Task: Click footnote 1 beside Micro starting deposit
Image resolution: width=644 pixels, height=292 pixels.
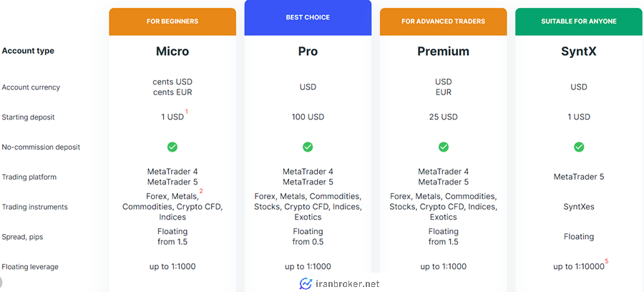Action: pyautogui.click(x=187, y=112)
